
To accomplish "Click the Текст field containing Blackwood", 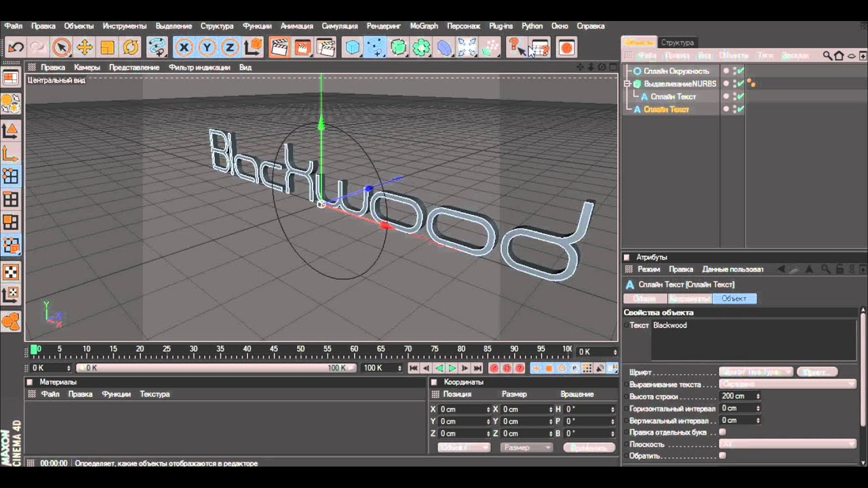I will pyautogui.click(x=753, y=340).
